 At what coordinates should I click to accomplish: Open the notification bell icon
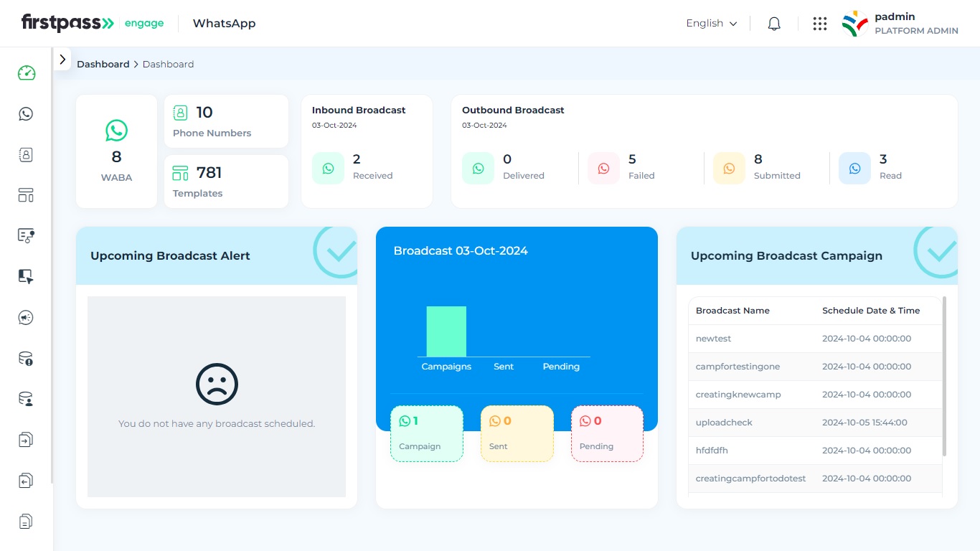coord(773,23)
